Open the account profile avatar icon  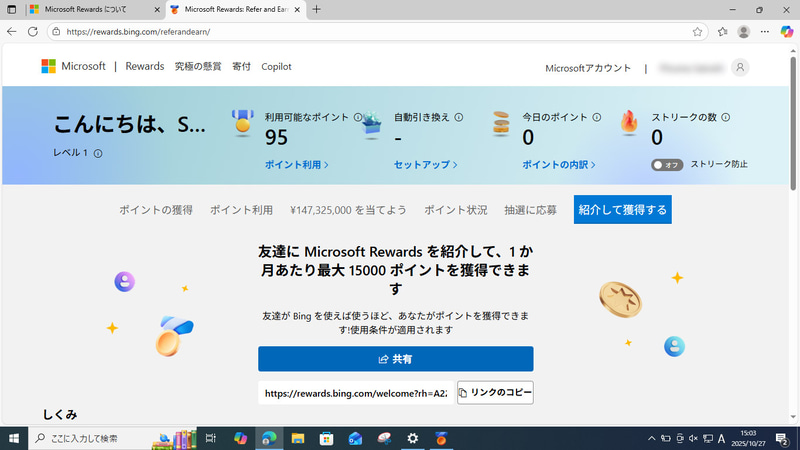click(x=740, y=67)
